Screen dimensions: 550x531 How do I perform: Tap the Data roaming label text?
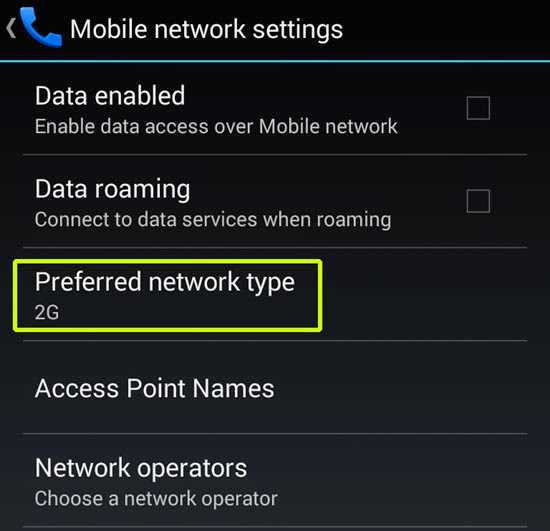[x=112, y=189]
